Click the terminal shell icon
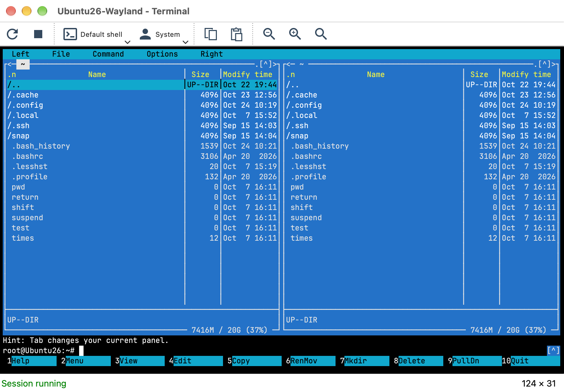Viewport: 564px width, 392px height. pyautogui.click(x=70, y=34)
